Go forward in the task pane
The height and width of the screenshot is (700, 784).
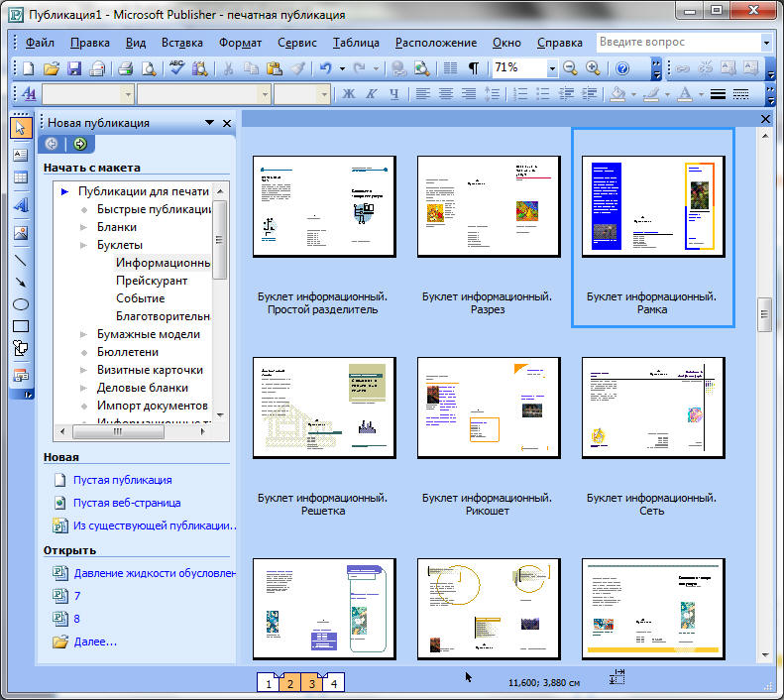(80, 144)
